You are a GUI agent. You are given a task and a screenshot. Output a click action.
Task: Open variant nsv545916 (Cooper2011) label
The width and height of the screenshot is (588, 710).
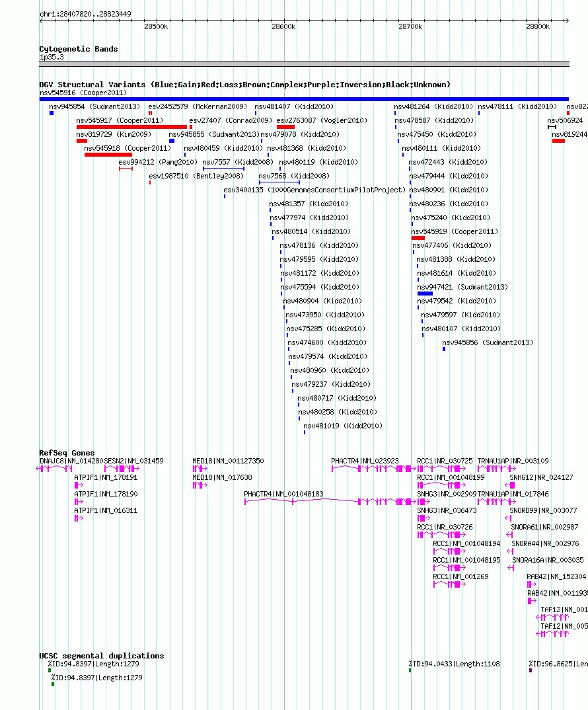pos(83,93)
